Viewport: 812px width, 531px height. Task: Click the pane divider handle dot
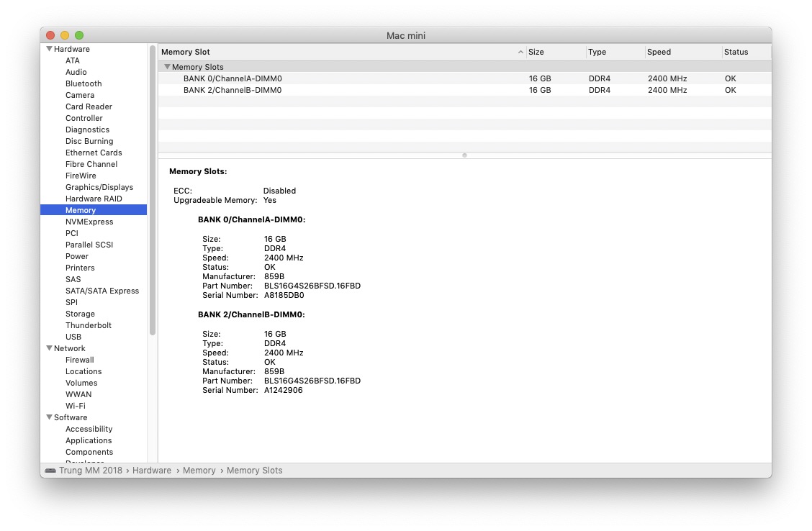[x=464, y=155]
